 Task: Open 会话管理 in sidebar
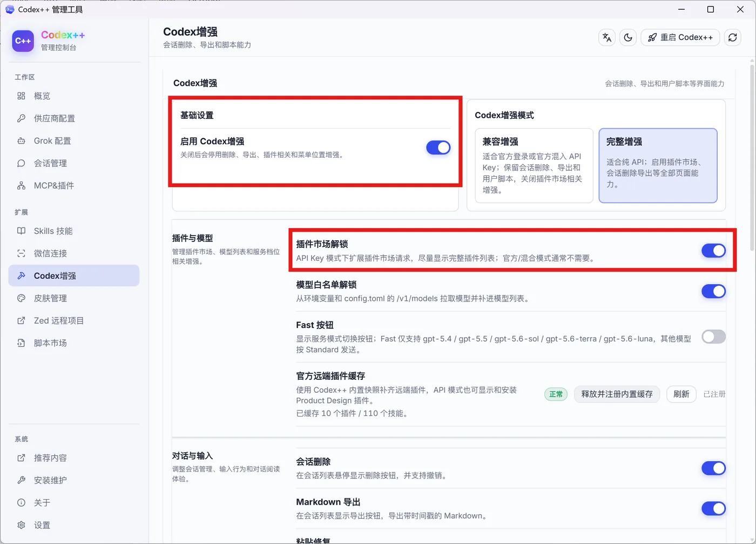pyautogui.click(x=74, y=163)
